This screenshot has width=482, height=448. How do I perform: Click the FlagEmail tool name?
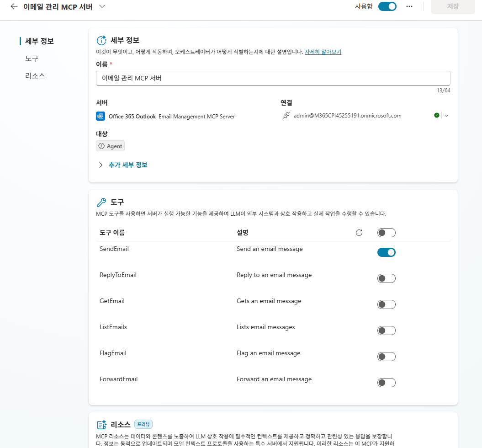pyautogui.click(x=113, y=353)
